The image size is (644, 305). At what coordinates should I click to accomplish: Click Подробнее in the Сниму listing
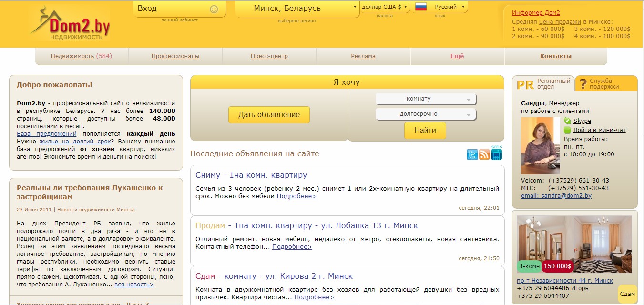pos(296,196)
